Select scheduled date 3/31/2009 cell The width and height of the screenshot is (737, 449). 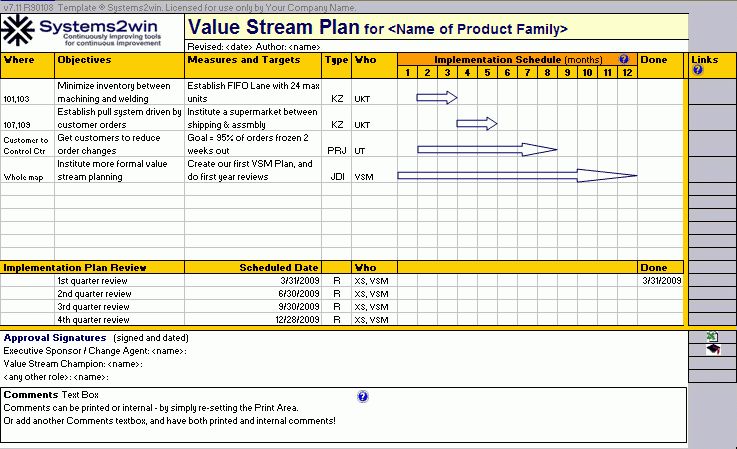click(x=253, y=281)
